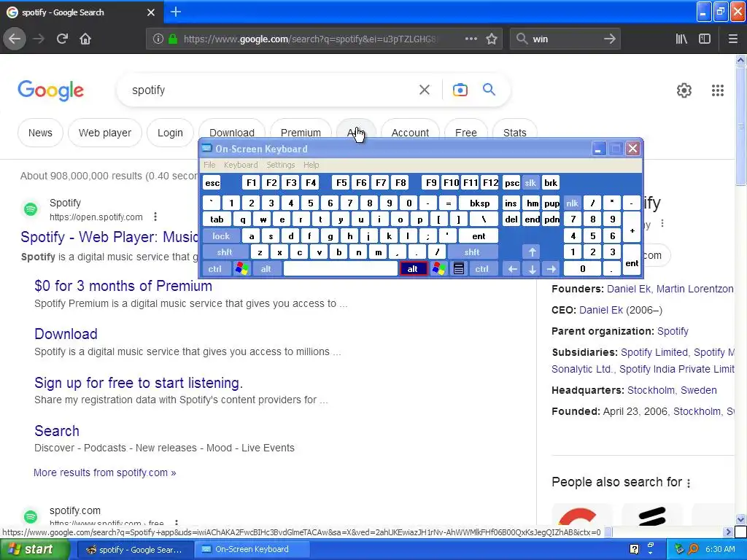This screenshot has height=560, width=747.
Task: Toggle the sidebar icon in Firefox toolbar
Action: [705, 39]
